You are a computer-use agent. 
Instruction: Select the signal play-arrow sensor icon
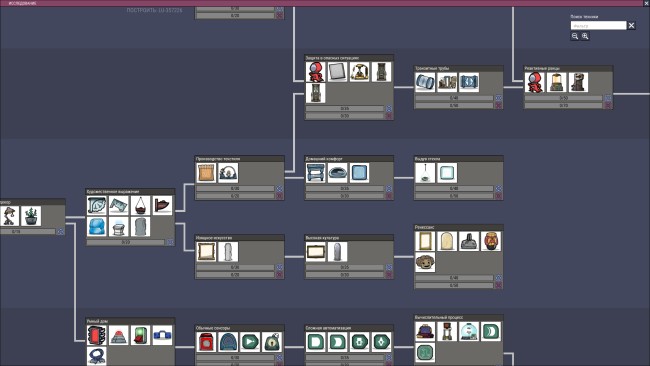click(x=250, y=342)
